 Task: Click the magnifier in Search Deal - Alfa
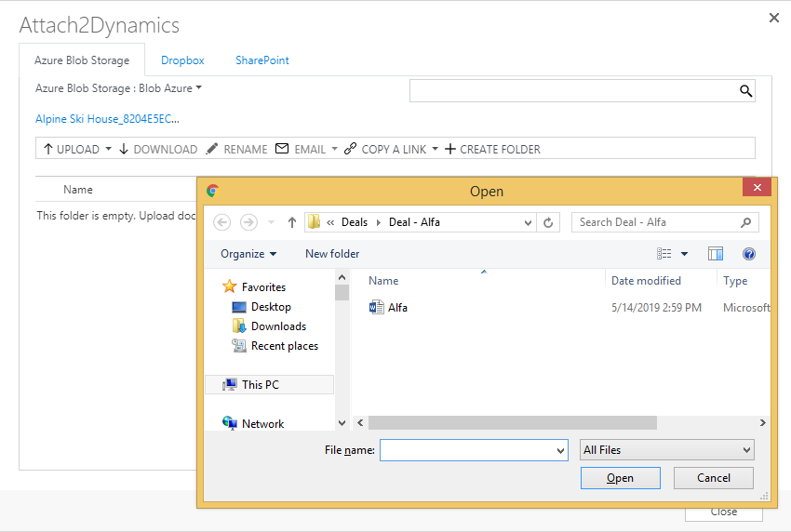pyautogui.click(x=745, y=222)
